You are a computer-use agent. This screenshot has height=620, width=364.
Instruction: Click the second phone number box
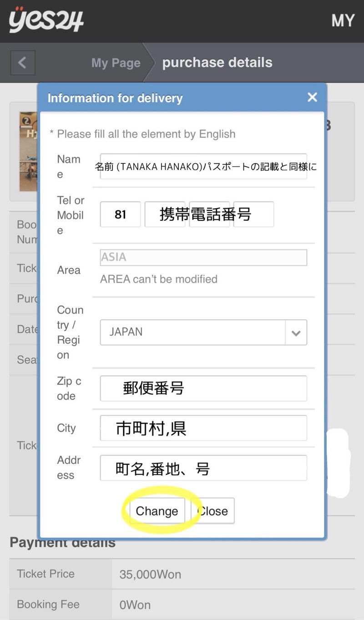point(164,214)
